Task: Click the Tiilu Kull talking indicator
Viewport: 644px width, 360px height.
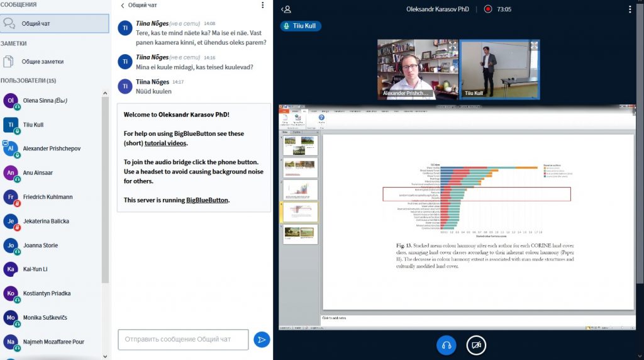Action: pyautogui.click(x=301, y=26)
